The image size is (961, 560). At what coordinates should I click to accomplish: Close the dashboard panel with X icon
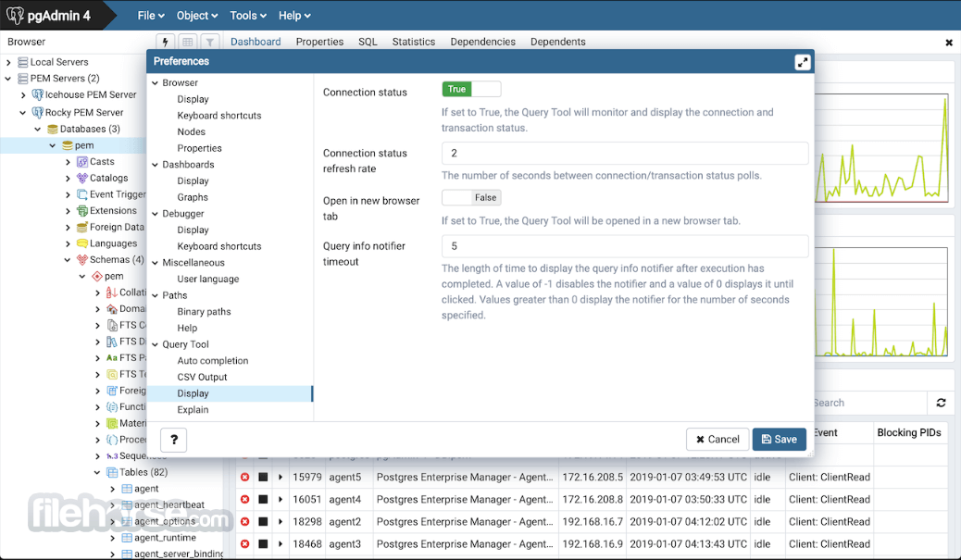(x=949, y=43)
